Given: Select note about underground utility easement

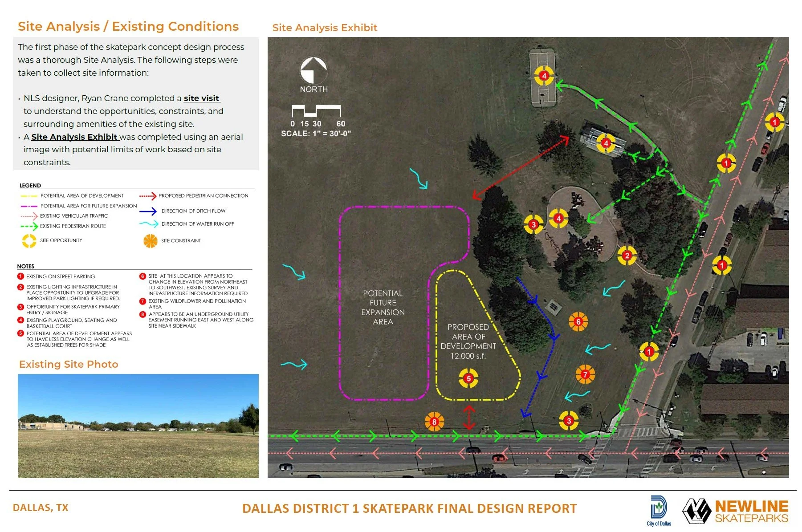Looking at the screenshot, I should click(201, 320).
